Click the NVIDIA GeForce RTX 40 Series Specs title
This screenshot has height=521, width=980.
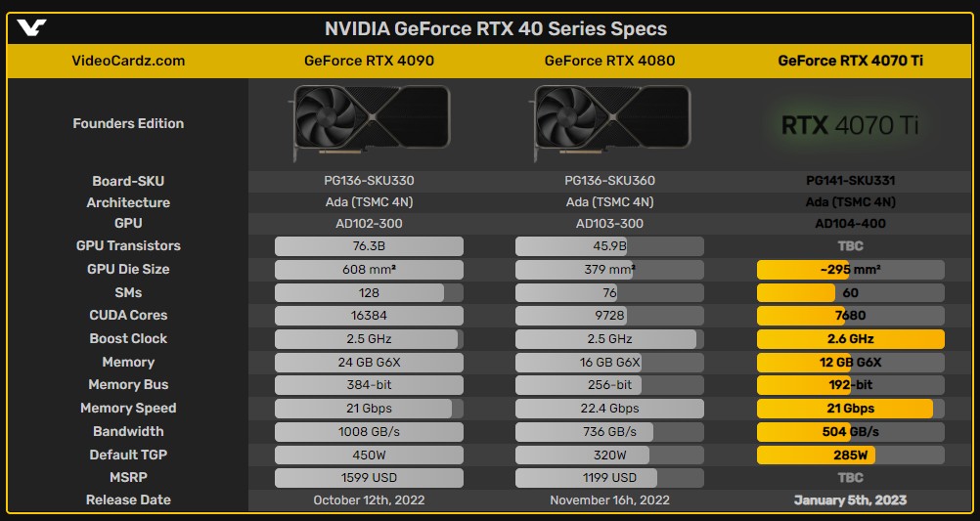[496, 28]
